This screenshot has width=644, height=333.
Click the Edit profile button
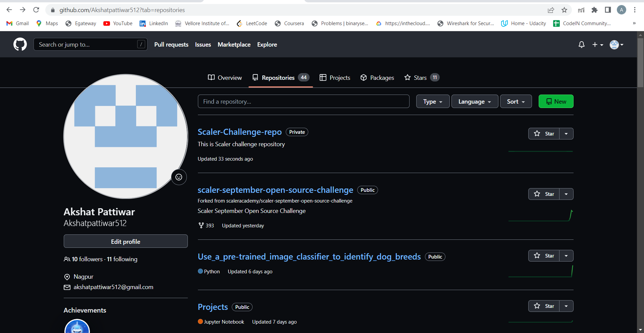[126, 241]
